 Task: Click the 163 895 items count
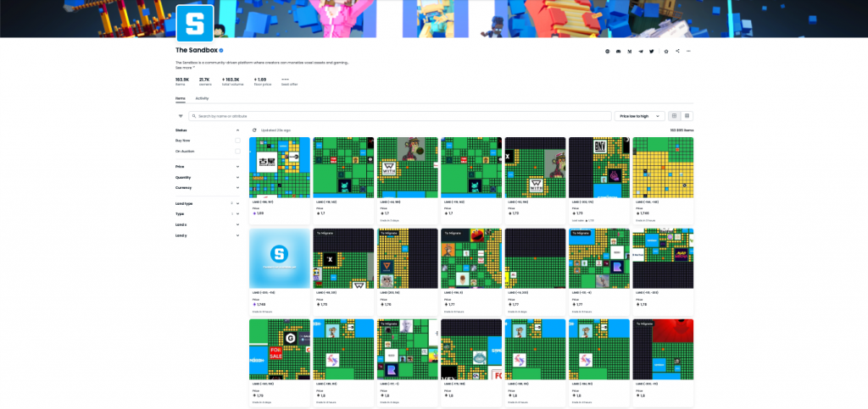(x=682, y=130)
